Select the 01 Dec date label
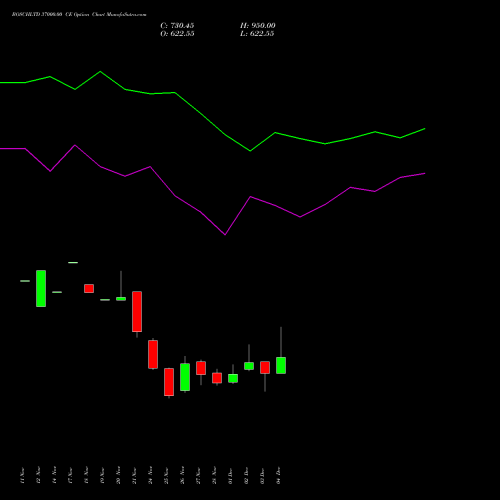The height and width of the screenshot is (500, 500). click(230, 476)
